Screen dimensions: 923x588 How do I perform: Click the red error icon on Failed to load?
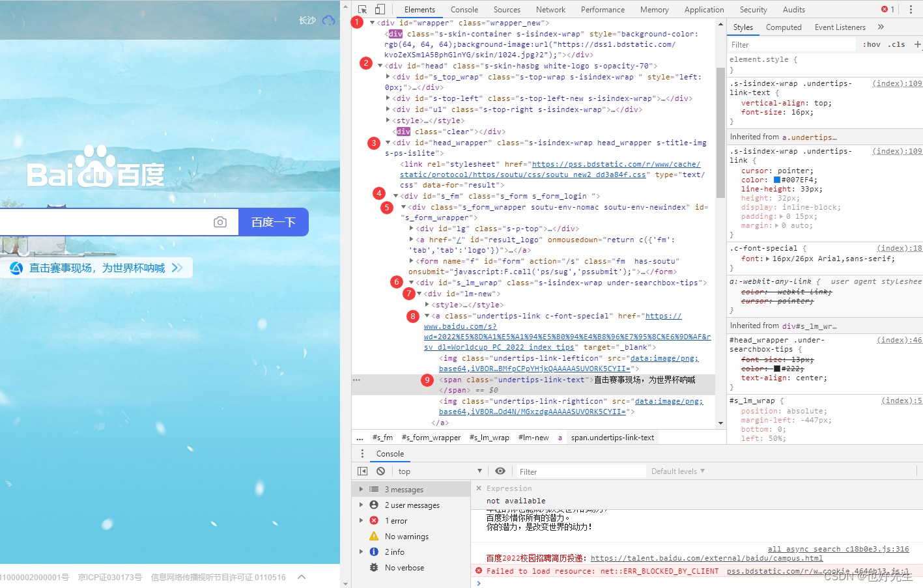click(x=479, y=570)
